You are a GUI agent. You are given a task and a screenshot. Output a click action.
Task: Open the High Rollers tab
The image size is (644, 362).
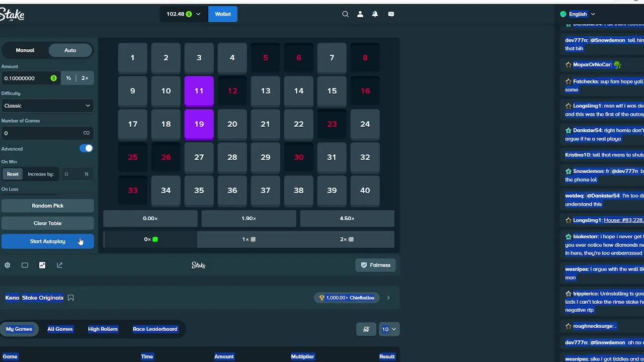click(103, 329)
